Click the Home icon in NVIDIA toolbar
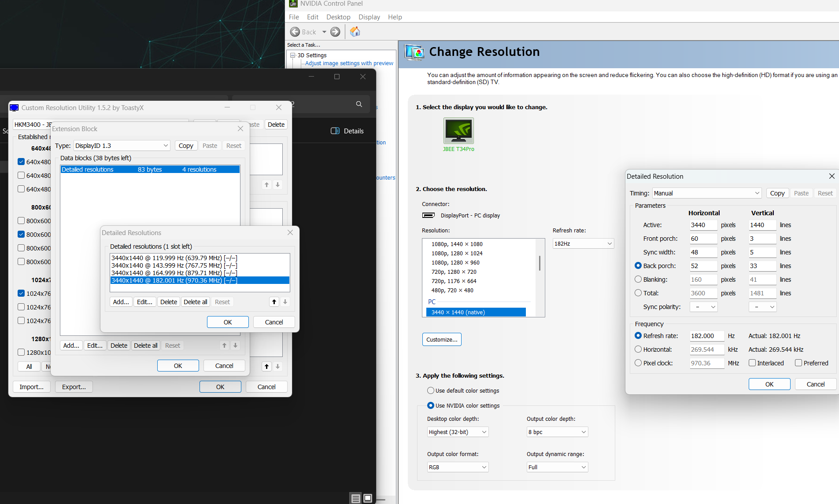The image size is (839, 504). pos(355,32)
